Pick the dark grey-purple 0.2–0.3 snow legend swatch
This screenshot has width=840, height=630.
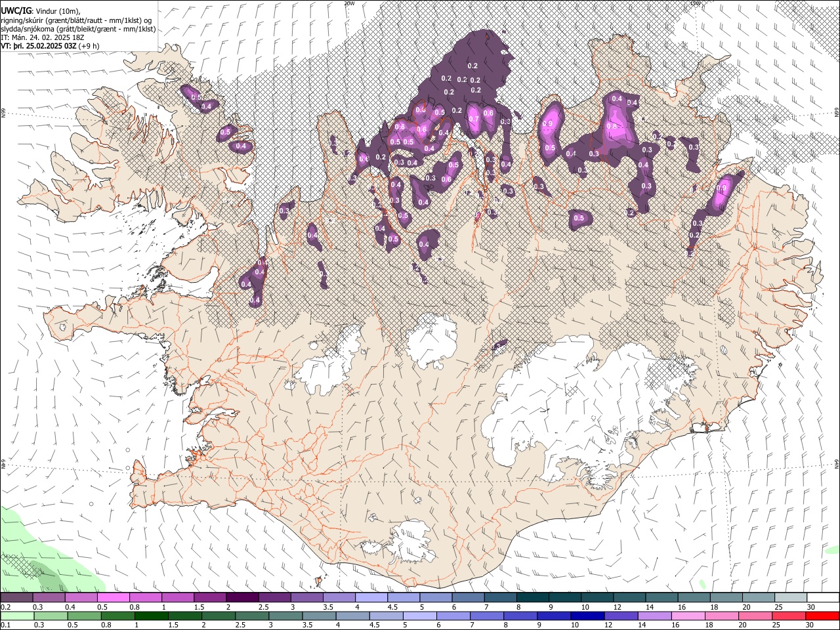coord(16,597)
